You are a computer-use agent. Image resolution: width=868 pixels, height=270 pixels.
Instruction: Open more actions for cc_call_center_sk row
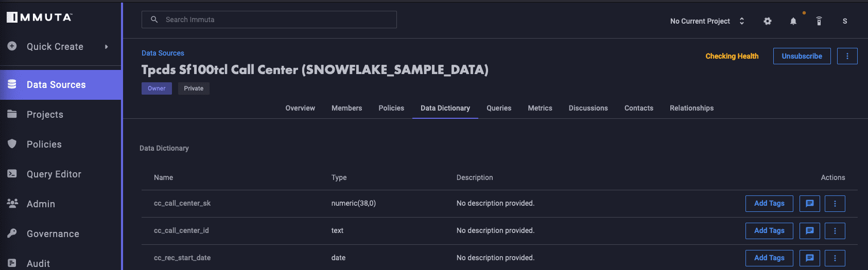[x=835, y=204]
